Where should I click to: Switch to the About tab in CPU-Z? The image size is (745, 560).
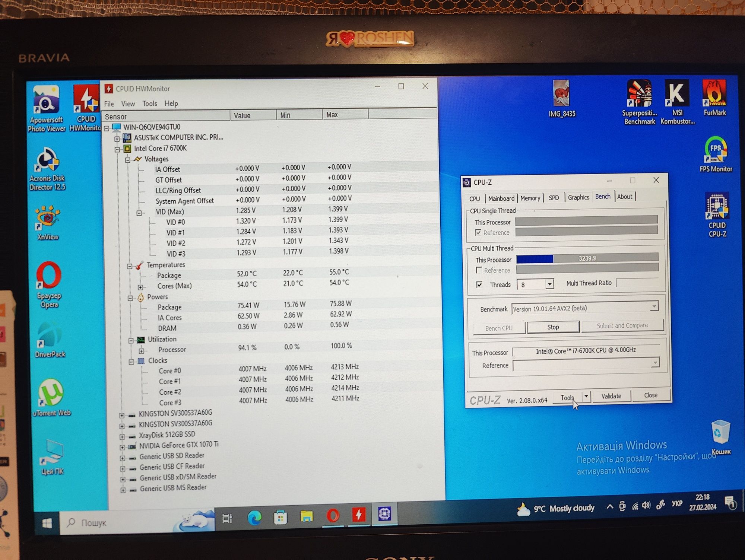click(625, 197)
